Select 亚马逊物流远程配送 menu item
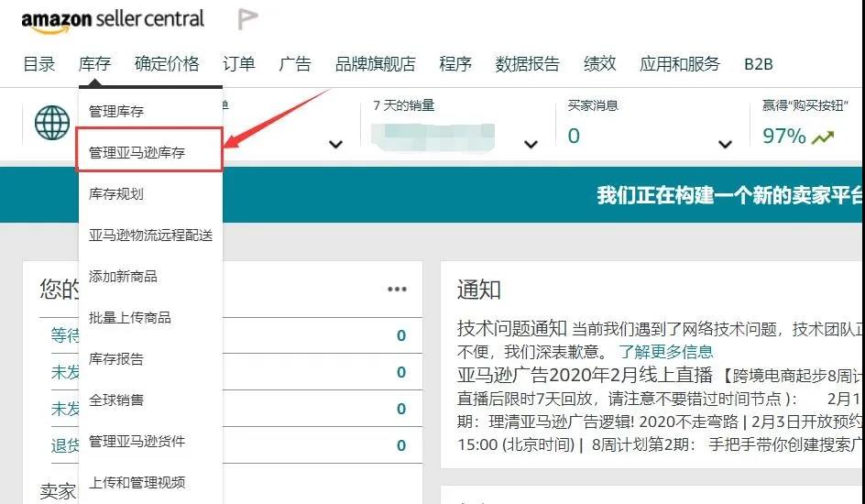 (150, 235)
